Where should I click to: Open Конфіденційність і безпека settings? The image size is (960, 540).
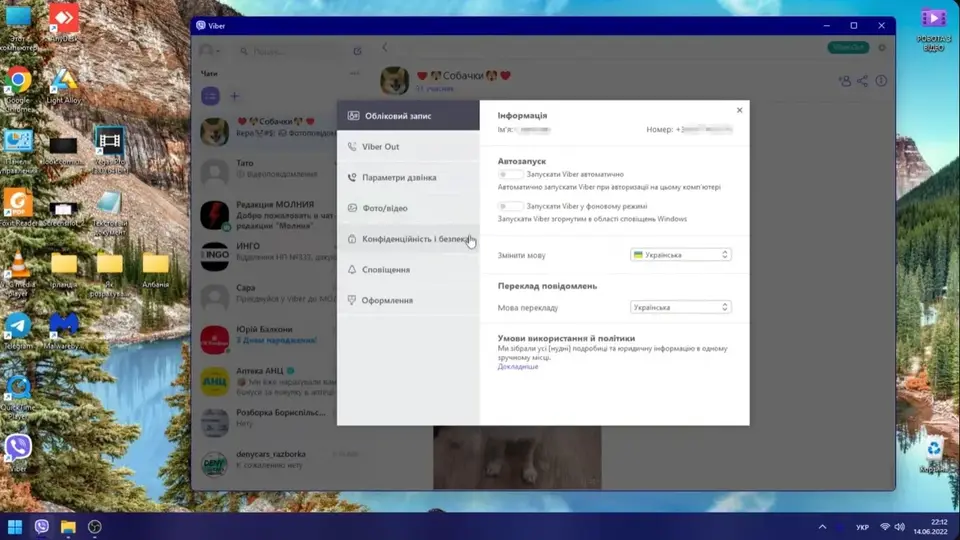point(408,239)
